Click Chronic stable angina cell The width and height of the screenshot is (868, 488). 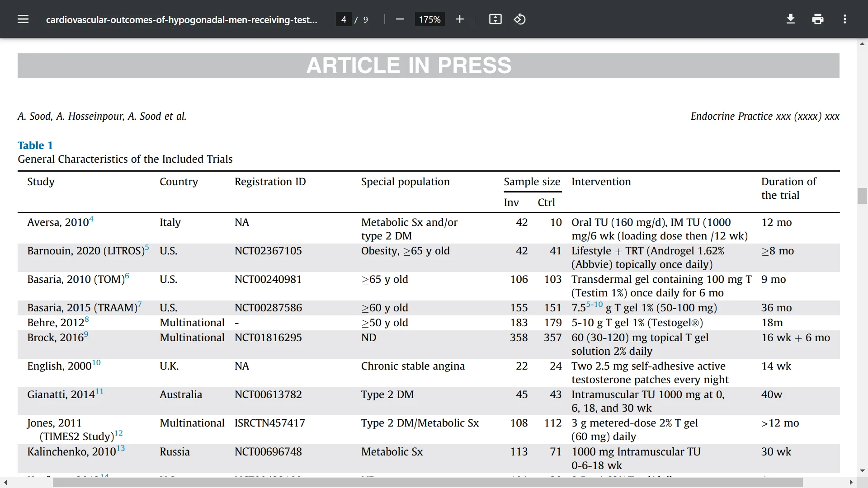pyautogui.click(x=413, y=366)
